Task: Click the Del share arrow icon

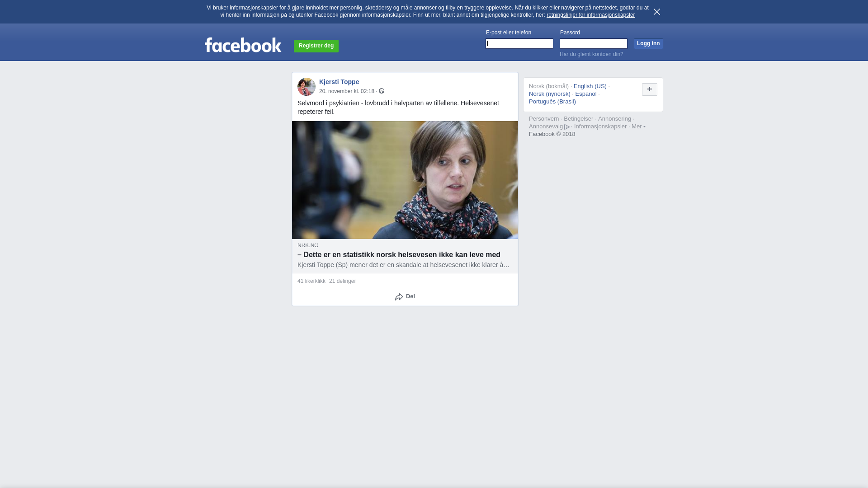Action: pos(399,297)
